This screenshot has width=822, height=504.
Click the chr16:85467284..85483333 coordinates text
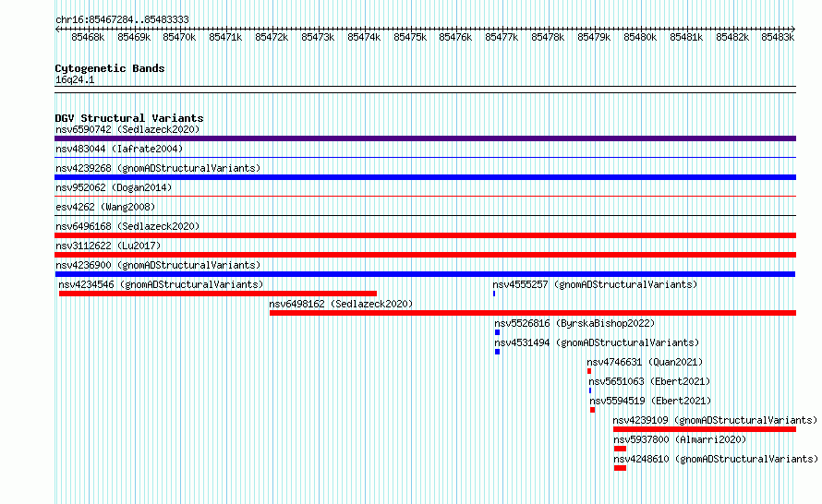pos(122,19)
